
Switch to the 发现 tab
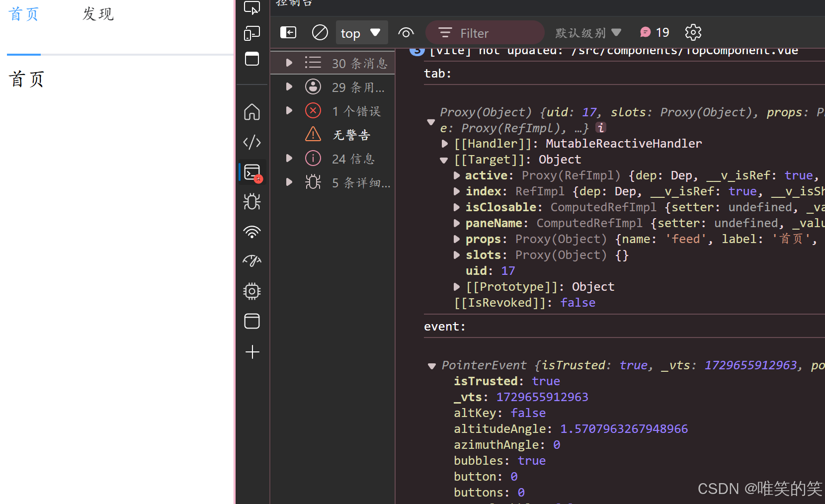(x=97, y=14)
